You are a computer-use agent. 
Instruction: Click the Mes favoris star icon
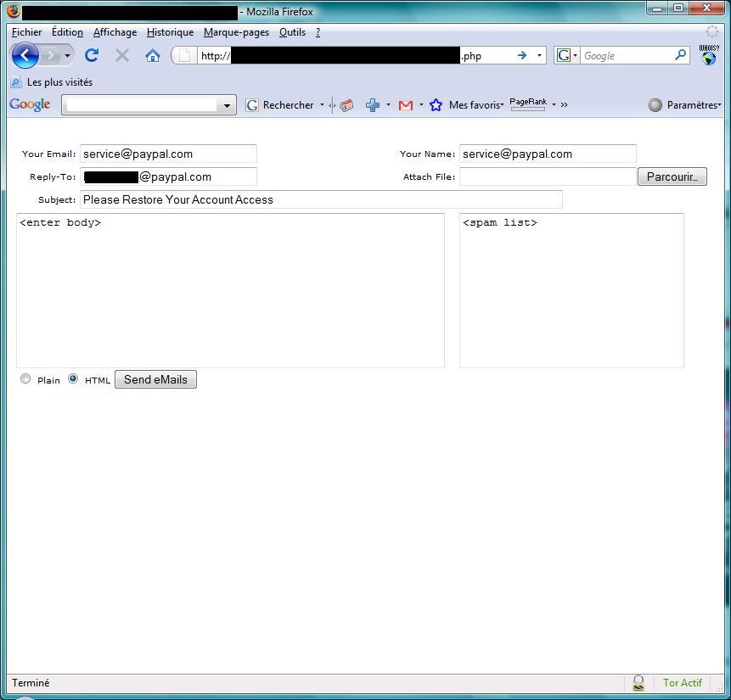coord(436,105)
